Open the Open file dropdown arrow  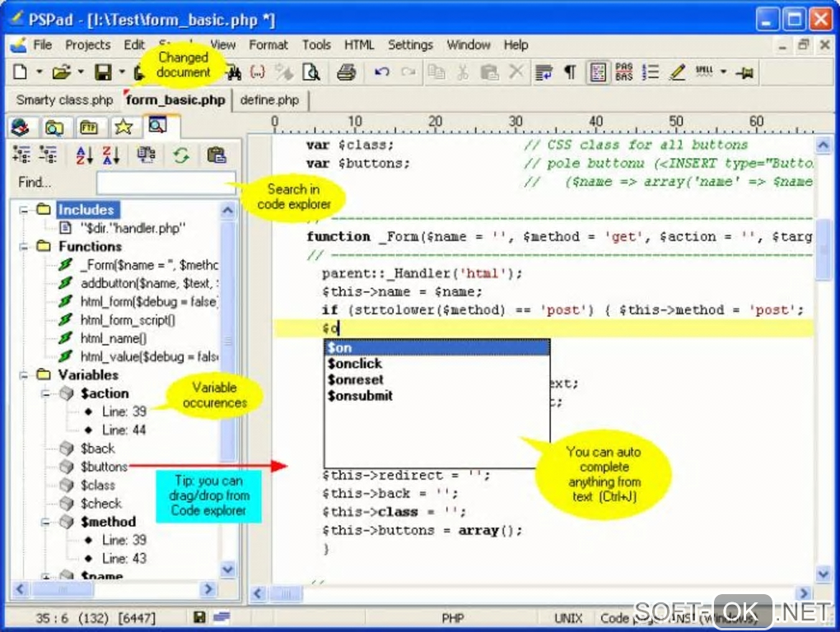click(81, 71)
